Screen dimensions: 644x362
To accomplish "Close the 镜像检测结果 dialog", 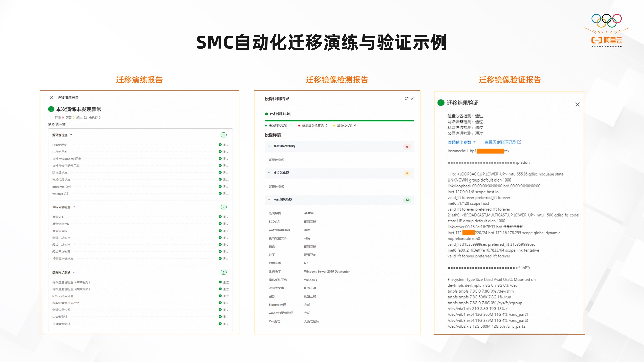I will pyautogui.click(x=412, y=99).
